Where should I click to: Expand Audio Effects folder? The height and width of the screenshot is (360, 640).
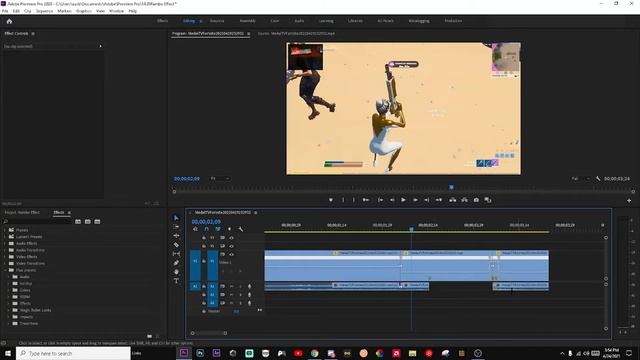point(5,243)
